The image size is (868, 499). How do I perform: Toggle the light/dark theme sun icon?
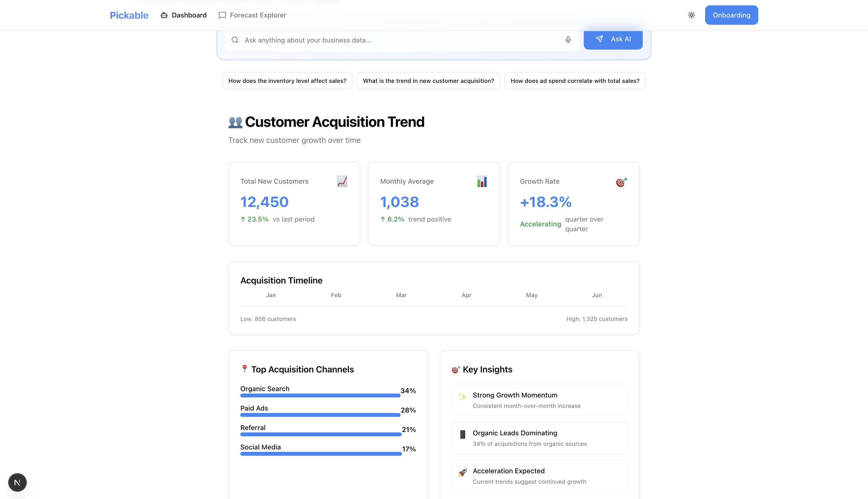click(691, 15)
